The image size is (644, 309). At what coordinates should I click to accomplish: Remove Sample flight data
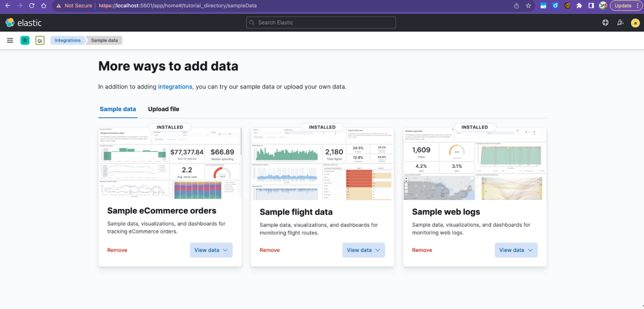(x=270, y=250)
